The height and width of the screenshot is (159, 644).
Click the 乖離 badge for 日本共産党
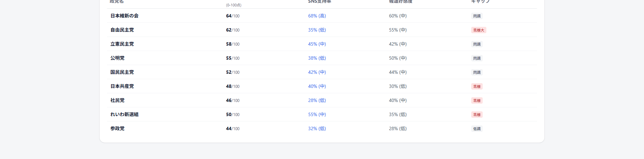click(x=477, y=87)
